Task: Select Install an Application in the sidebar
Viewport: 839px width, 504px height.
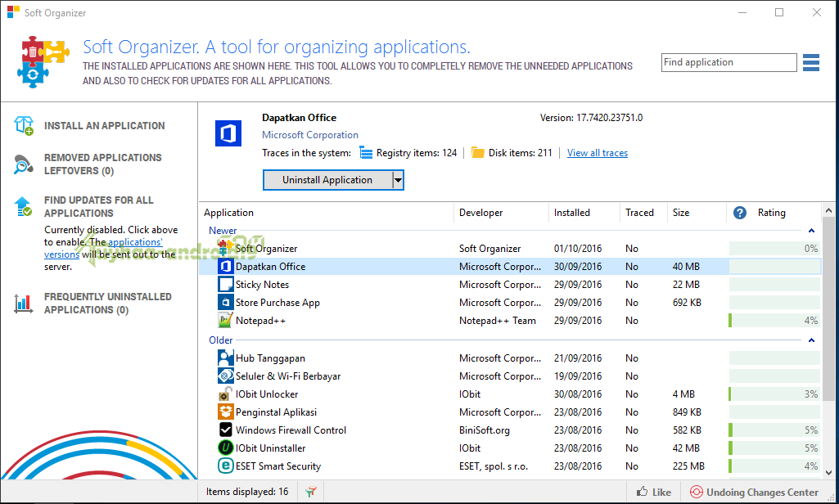Action: coord(104,126)
